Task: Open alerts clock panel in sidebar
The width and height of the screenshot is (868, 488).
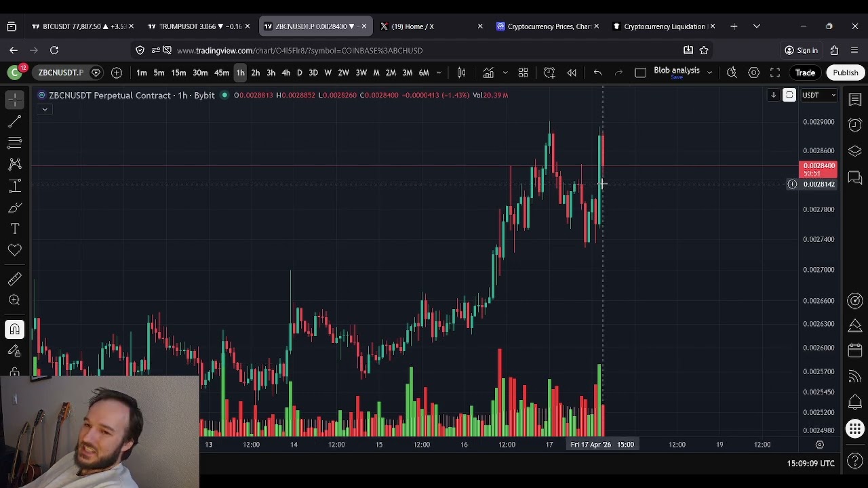Action: point(854,125)
